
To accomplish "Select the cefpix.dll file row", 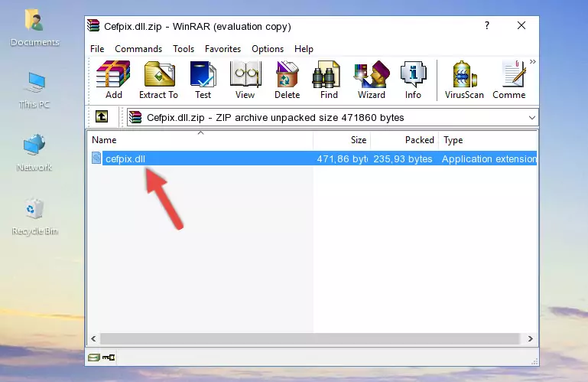I will (x=313, y=158).
